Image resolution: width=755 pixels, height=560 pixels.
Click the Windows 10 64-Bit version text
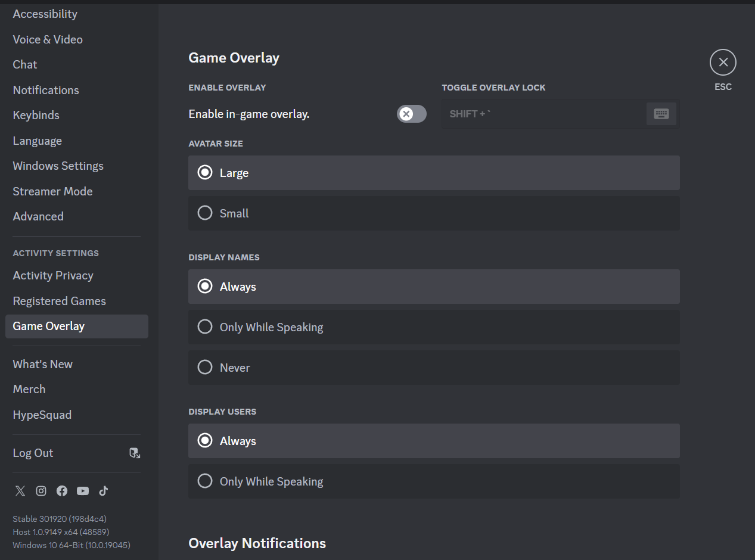[x=72, y=545]
